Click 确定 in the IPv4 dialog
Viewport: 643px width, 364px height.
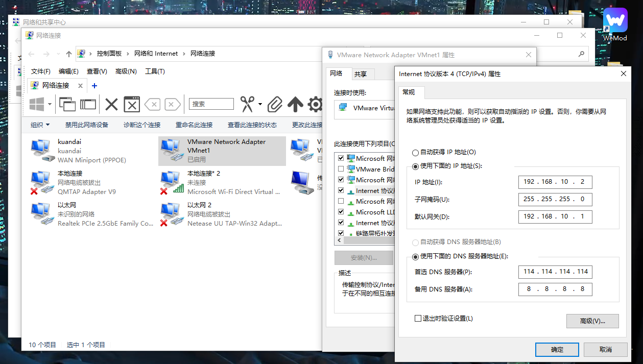[x=557, y=350]
